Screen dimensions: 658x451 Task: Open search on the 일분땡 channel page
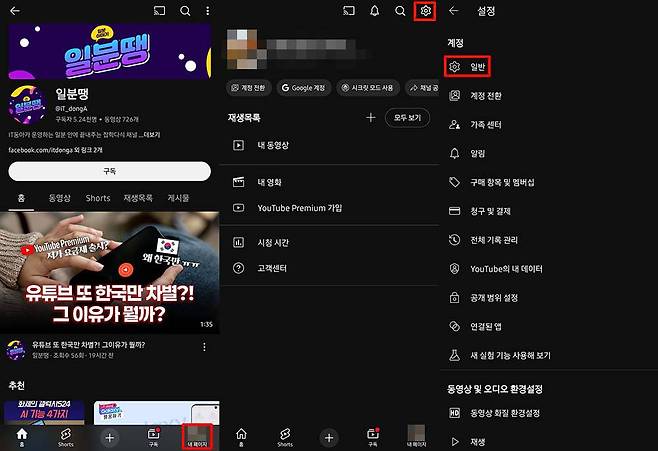185,11
